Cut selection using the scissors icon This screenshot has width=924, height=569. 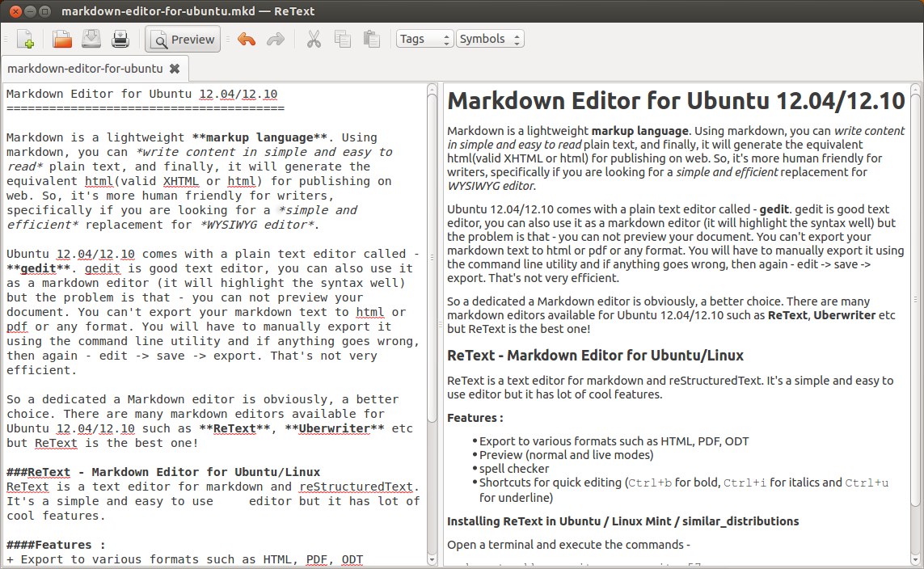pyautogui.click(x=314, y=40)
